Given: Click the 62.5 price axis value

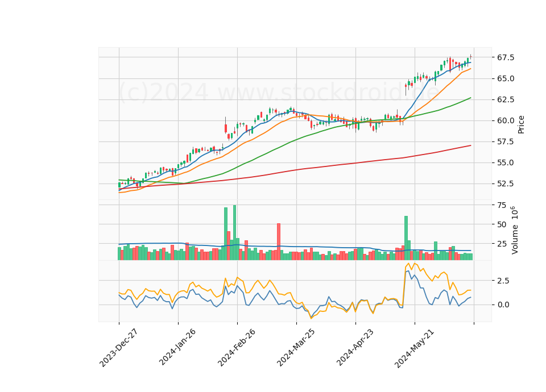Looking at the screenshot, I should tap(506, 100).
